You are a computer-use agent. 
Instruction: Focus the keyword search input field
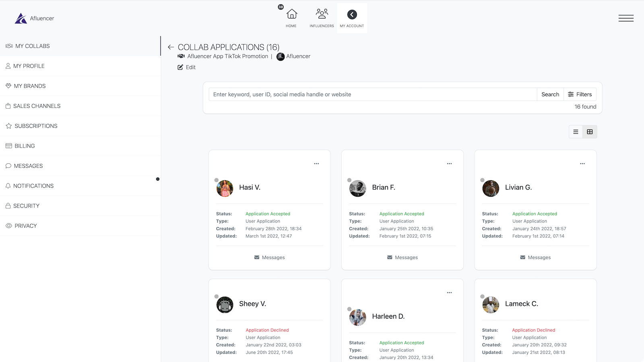(373, 95)
